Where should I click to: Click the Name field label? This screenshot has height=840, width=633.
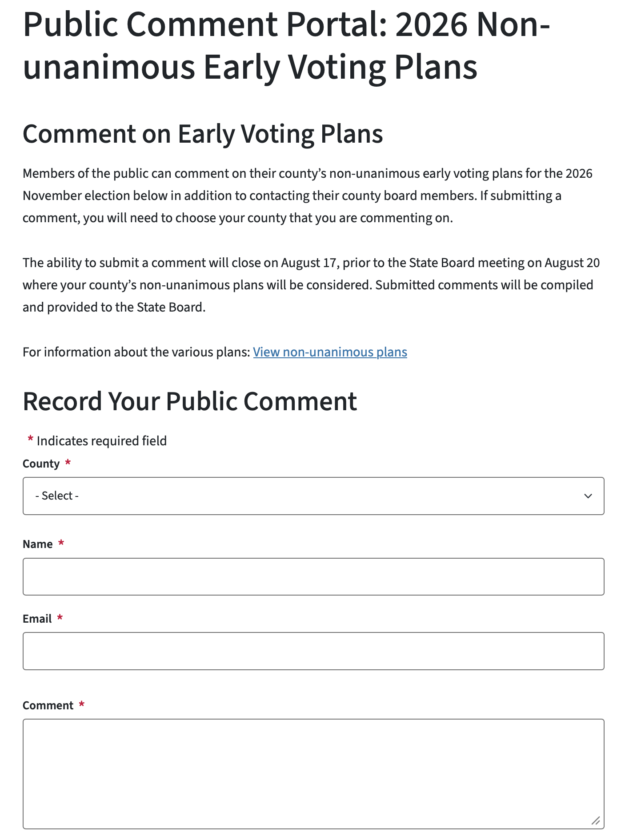pyautogui.click(x=38, y=544)
